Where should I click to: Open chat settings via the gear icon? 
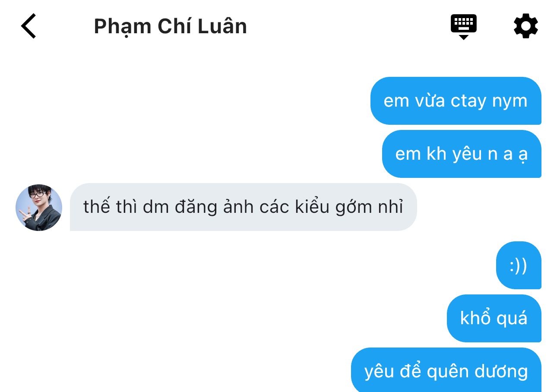pyautogui.click(x=526, y=26)
